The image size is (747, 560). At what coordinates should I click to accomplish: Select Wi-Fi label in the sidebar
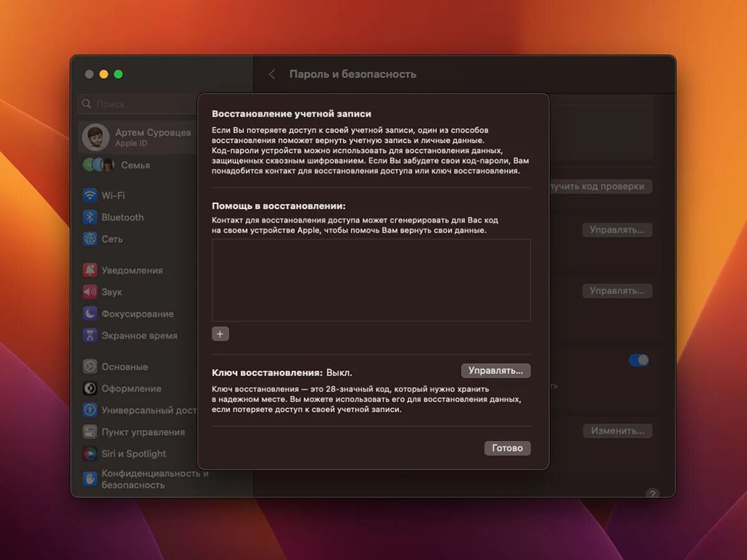113,195
